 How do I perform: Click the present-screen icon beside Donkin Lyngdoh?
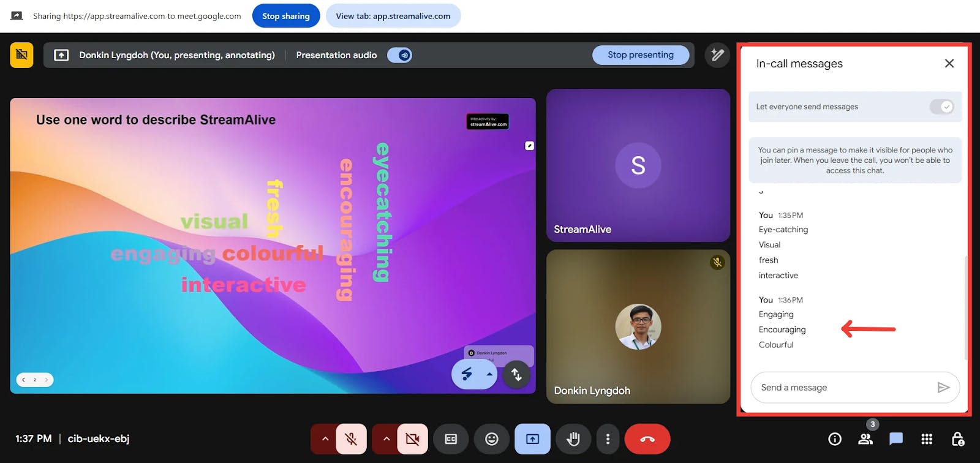[61, 55]
